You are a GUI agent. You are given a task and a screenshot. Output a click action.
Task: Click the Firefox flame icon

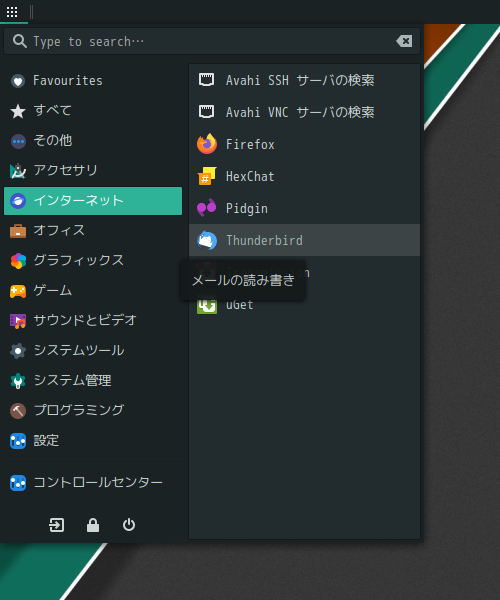coord(207,144)
